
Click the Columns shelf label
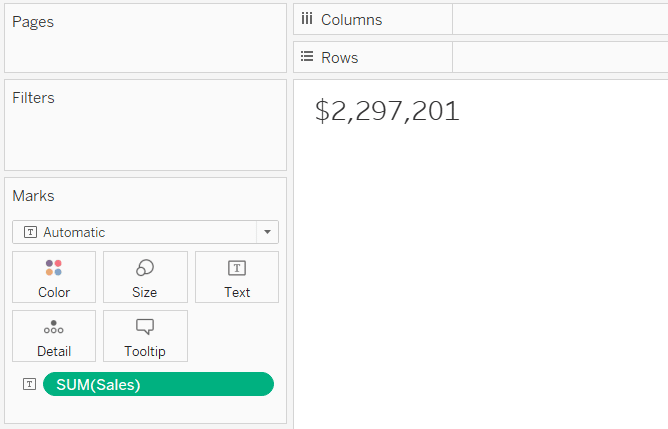click(351, 20)
